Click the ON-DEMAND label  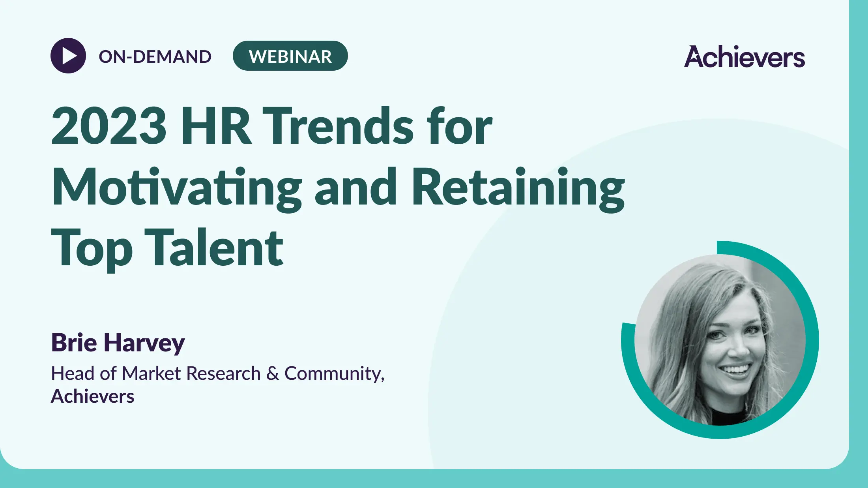(x=155, y=56)
